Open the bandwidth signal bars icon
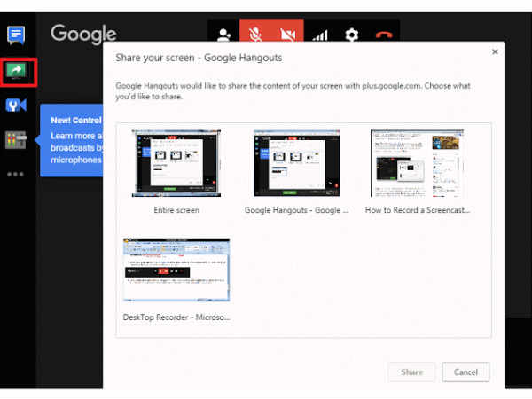The height and width of the screenshot is (399, 532). [x=320, y=35]
